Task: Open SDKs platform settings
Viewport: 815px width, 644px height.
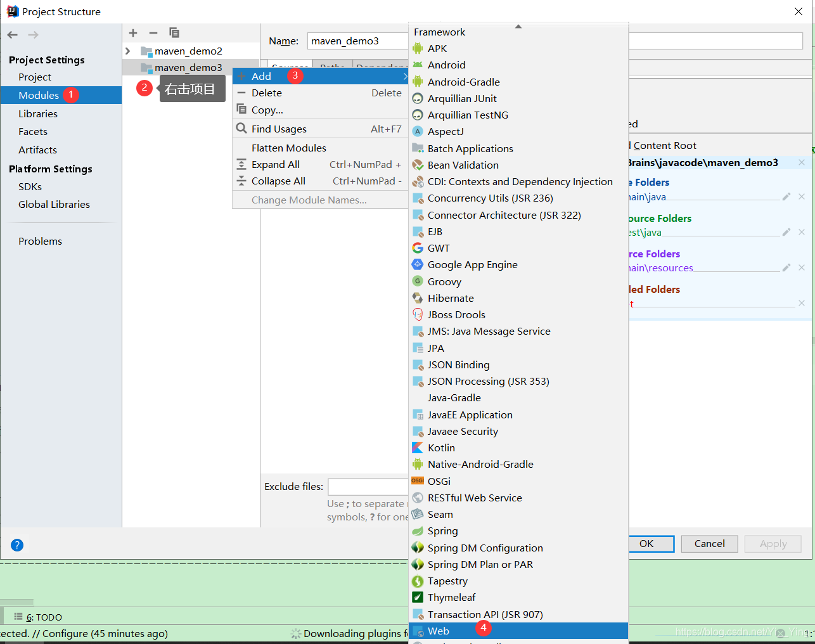Action: click(x=30, y=186)
